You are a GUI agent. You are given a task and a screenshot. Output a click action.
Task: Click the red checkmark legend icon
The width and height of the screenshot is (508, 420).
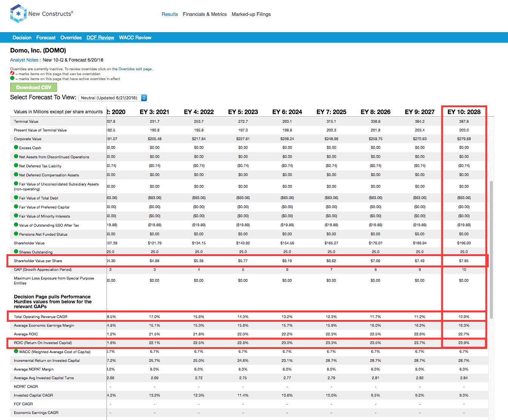tap(12, 73)
